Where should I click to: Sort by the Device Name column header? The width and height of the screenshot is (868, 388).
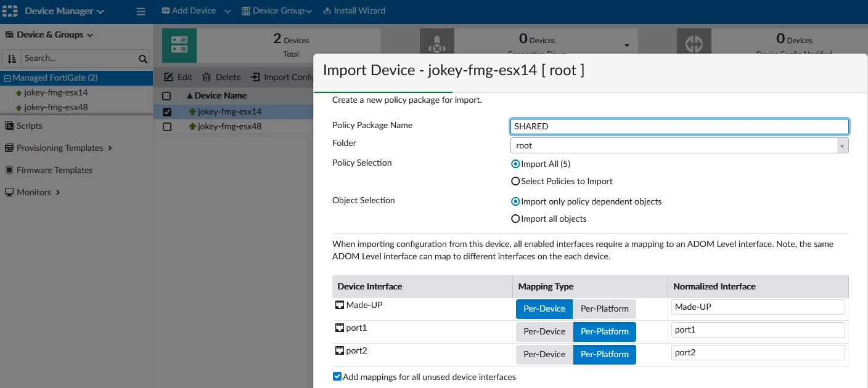click(221, 95)
